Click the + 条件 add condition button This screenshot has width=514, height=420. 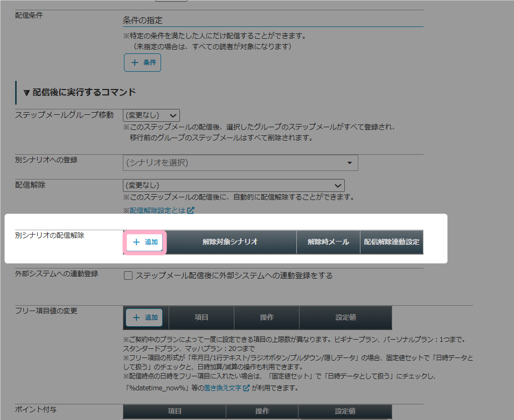(143, 63)
